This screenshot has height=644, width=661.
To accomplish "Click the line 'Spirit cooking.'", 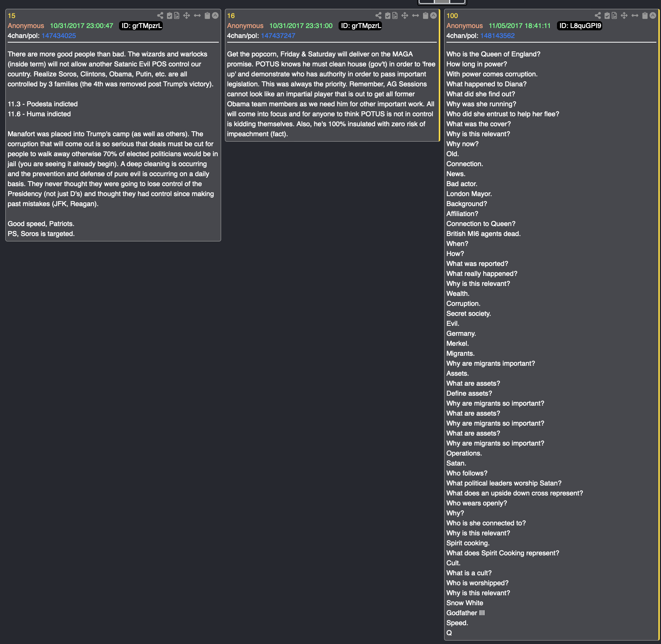I will click(468, 543).
